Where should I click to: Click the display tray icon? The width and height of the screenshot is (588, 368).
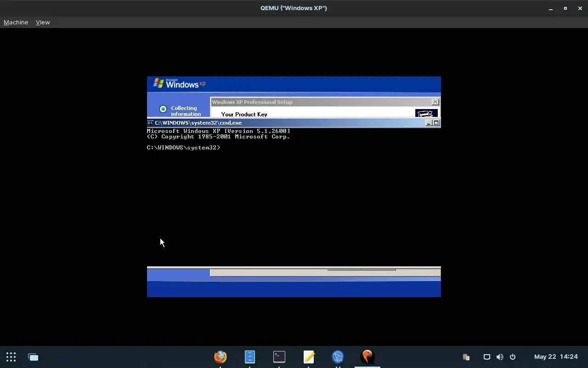coord(487,357)
